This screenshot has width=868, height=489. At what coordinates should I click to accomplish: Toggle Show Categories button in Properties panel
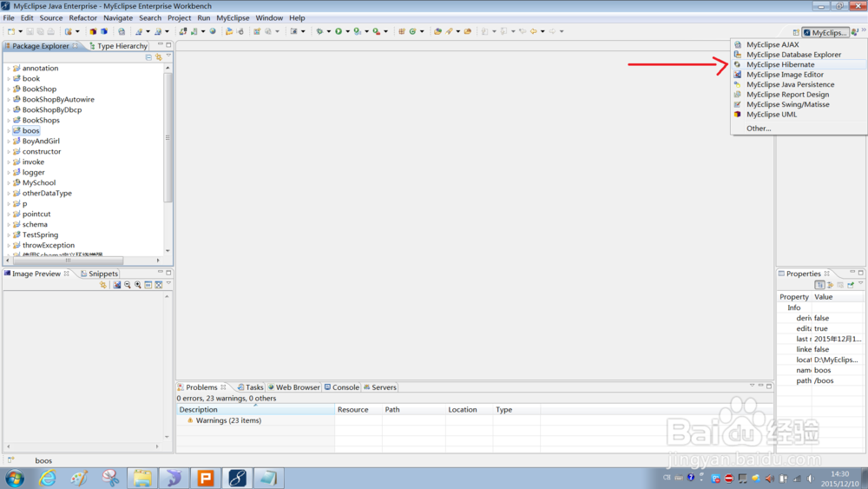820,285
